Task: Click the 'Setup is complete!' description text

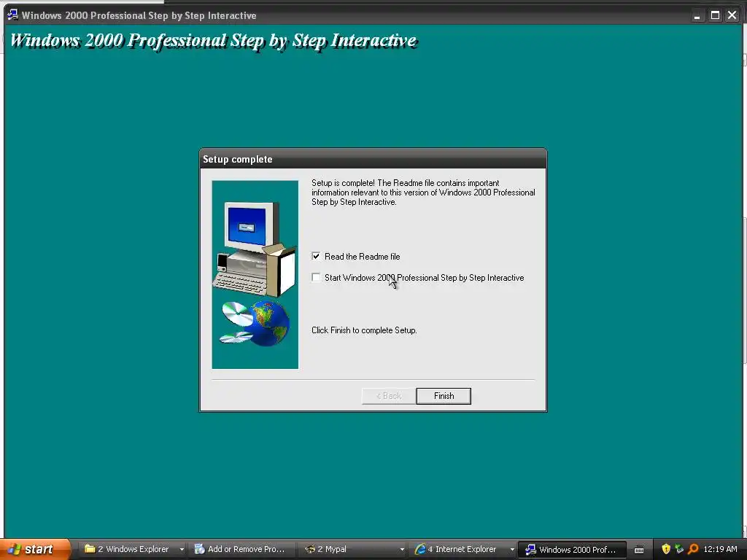Action: [423, 192]
